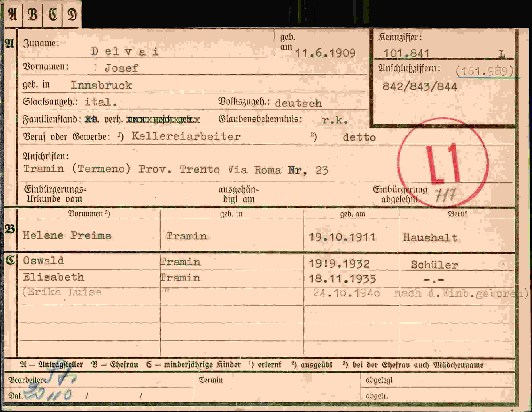The width and height of the screenshot is (532, 412).
Task: Click the second occupation 'detto'
Action: click(359, 137)
